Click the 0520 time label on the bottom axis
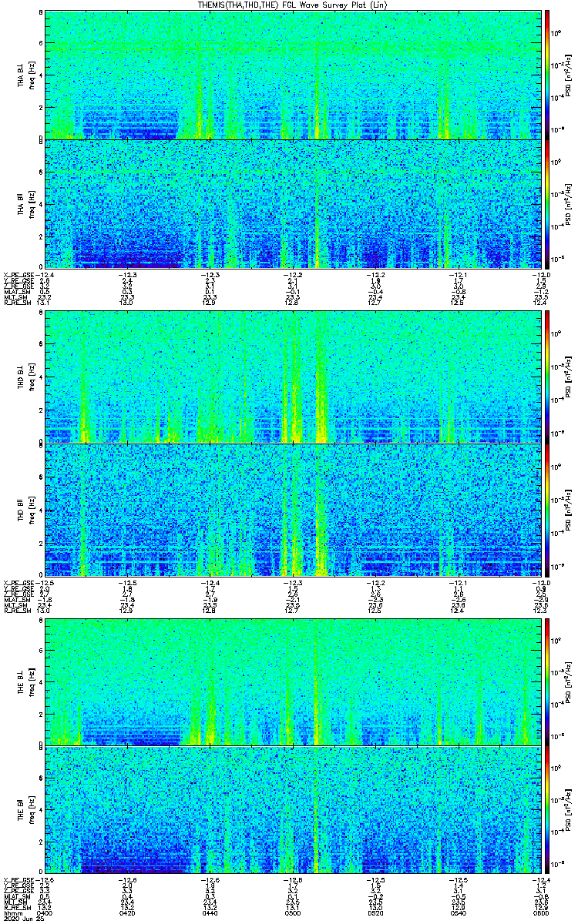Screen dimensions: 578x924 coord(375,913)
